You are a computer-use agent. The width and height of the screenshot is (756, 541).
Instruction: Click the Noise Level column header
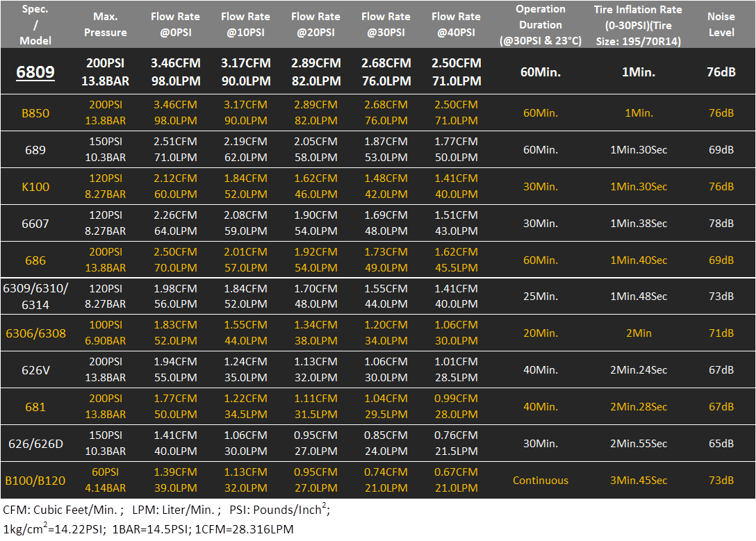coord(721,24)
